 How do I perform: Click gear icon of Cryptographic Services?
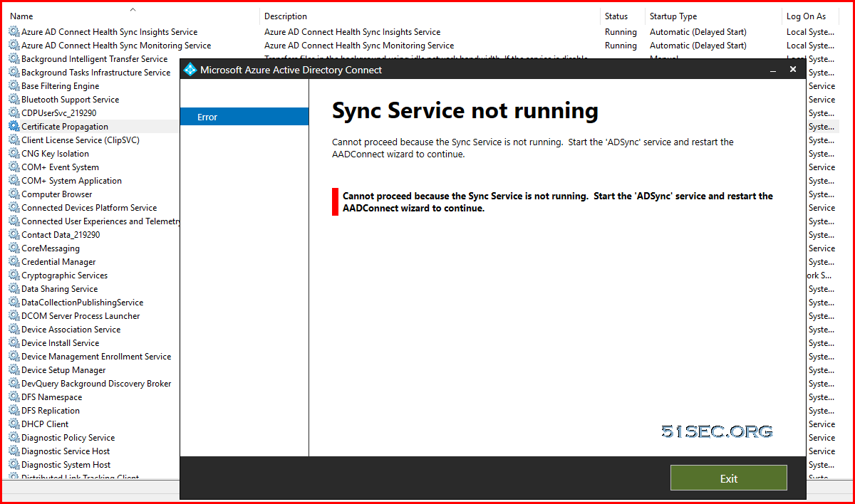[x=14, y=275]
